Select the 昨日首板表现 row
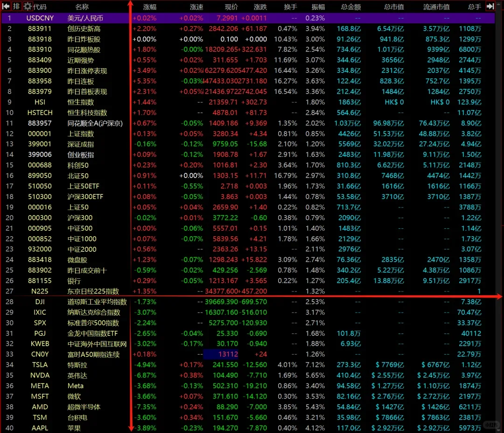The width and height of the screenshot is (504, 433). [248, 92]
